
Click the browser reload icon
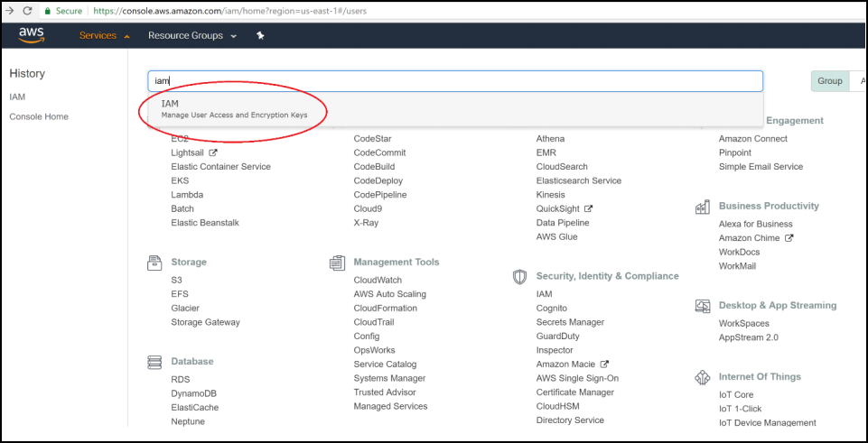pos(27,11)
